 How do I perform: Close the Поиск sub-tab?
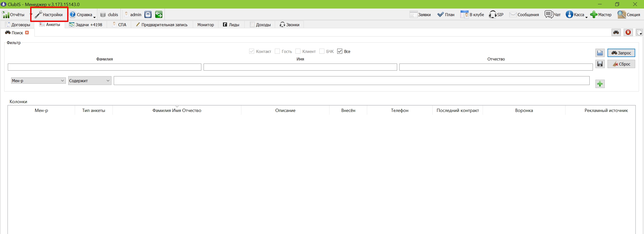point(27,33)
